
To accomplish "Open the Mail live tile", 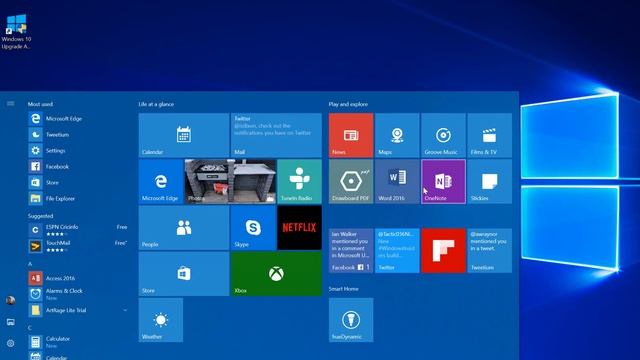I will click(x=276, y=135).
